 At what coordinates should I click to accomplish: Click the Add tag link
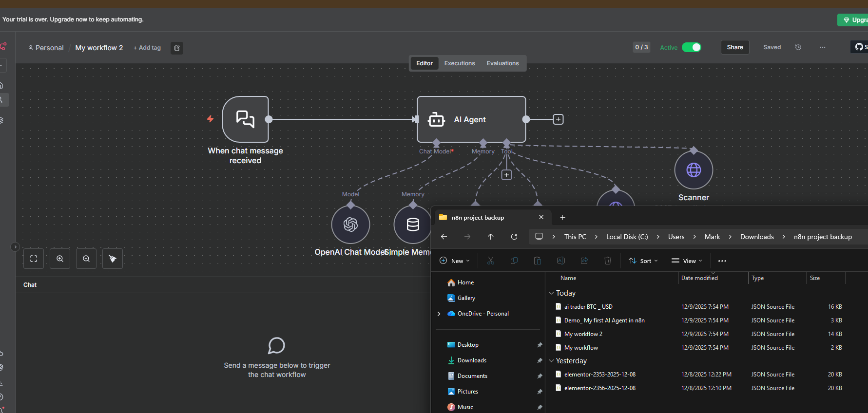(x=147, y=48)
